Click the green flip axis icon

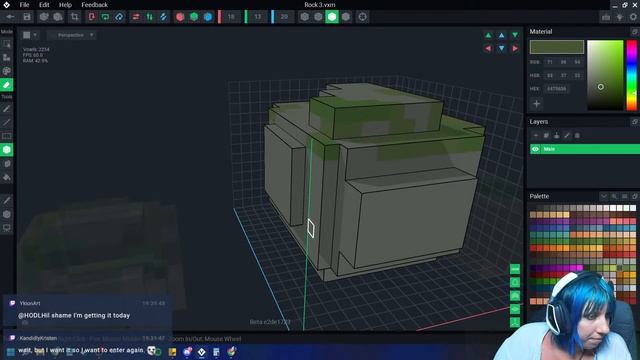tap(150, 17)
